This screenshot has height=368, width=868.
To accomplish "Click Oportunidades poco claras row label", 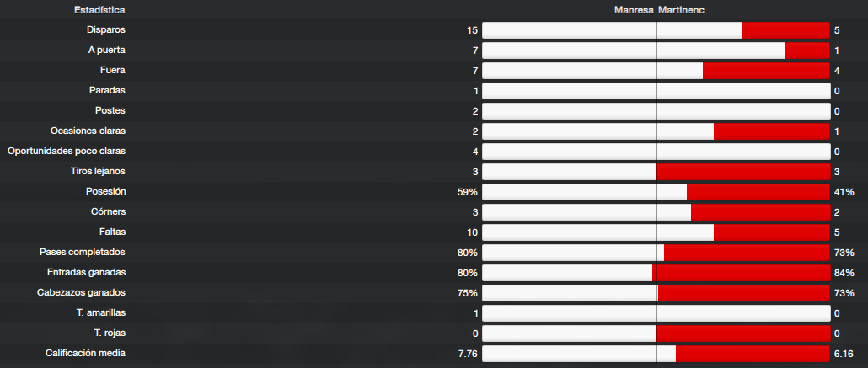I will 67,151.
